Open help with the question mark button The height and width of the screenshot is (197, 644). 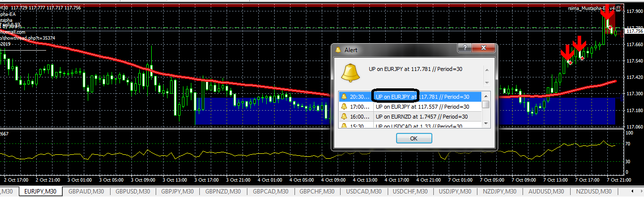[x=465, y=48]
